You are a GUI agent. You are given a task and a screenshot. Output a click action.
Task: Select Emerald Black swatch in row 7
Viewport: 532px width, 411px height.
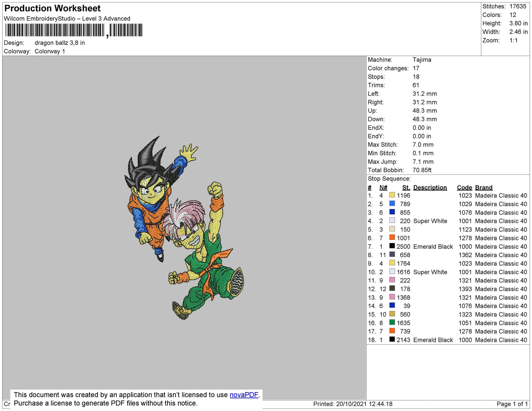[392, 246]
